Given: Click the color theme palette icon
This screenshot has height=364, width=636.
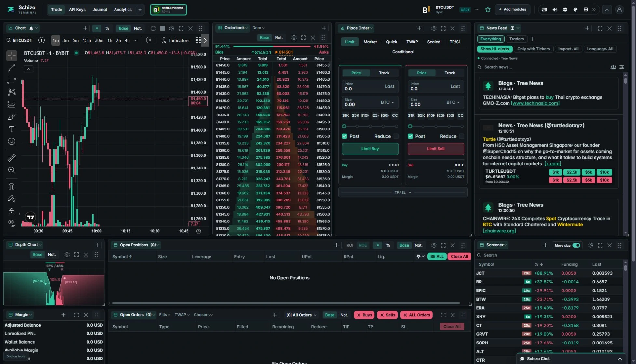Looking at the screenshot, I should point(575,10).
